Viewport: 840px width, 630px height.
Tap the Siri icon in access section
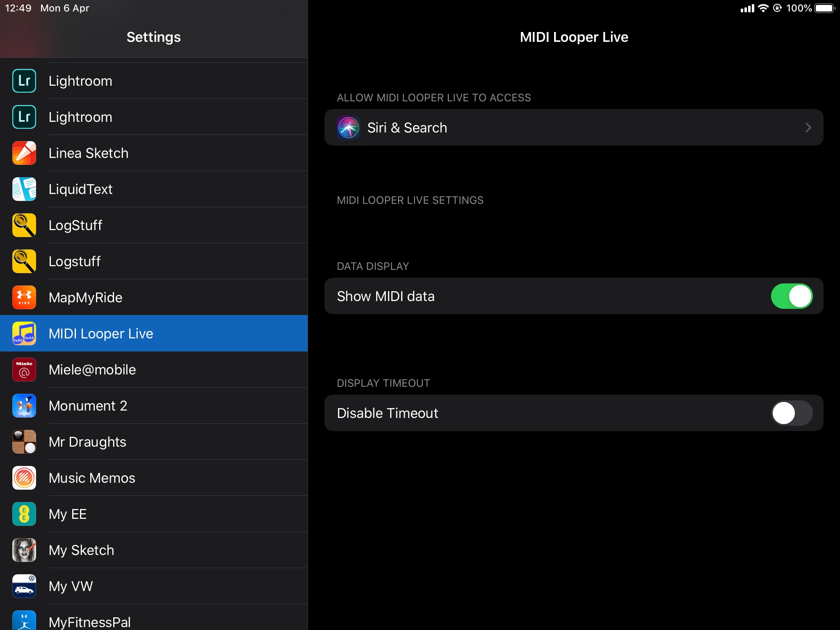(x=348, y=128)
